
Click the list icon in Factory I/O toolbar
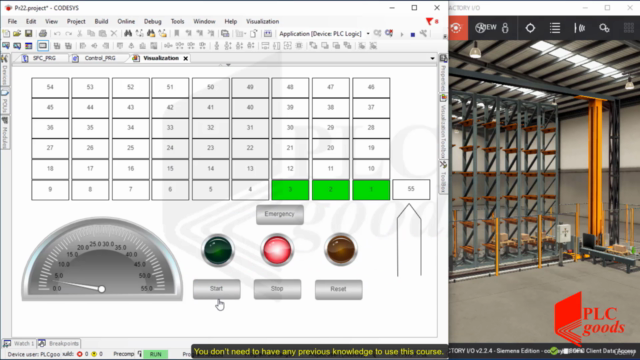click(x=555, y=28)
